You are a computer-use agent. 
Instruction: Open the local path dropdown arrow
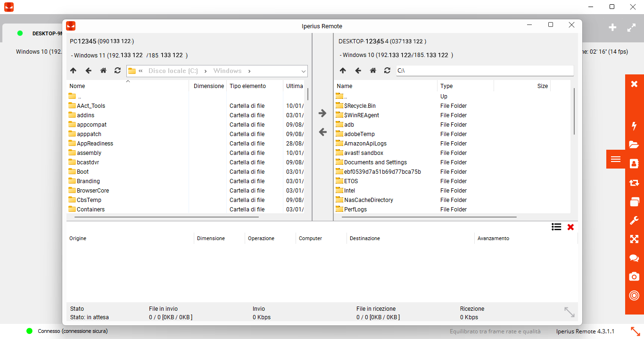304,71
